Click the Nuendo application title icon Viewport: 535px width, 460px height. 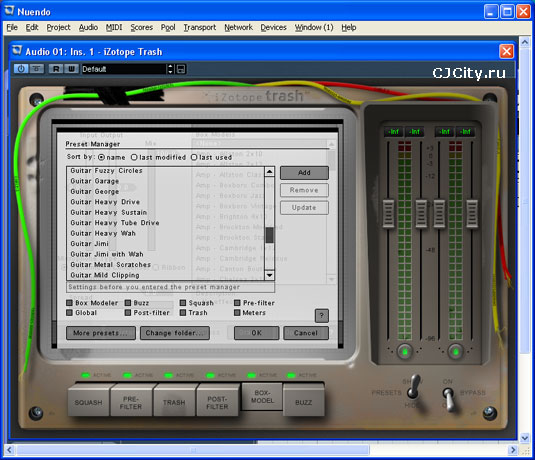(x=9, y=11)
